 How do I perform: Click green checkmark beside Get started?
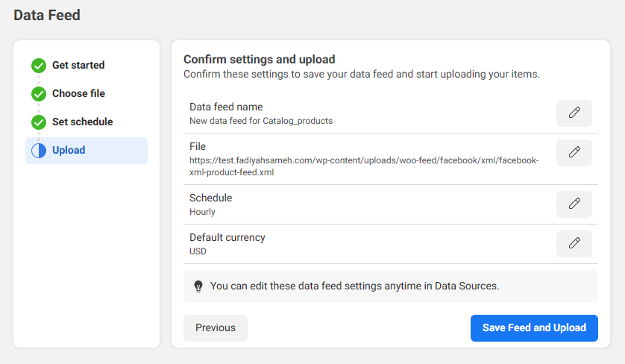39,66
